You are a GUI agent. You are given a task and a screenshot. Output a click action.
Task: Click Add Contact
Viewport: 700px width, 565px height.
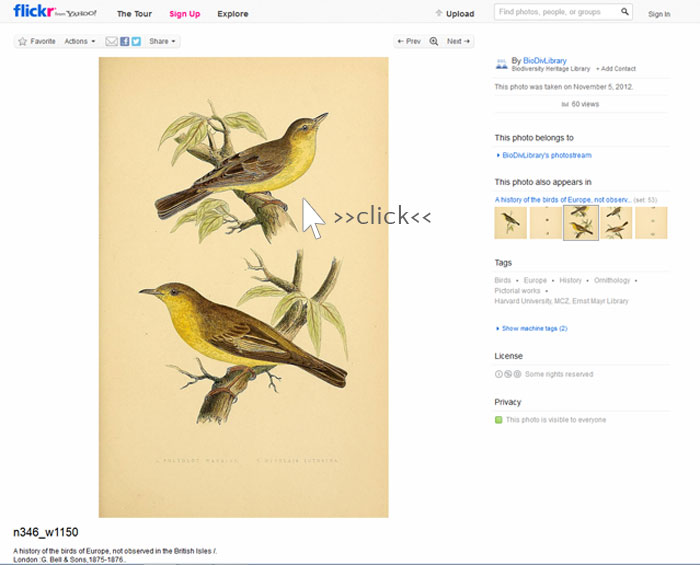click(616, 69)
